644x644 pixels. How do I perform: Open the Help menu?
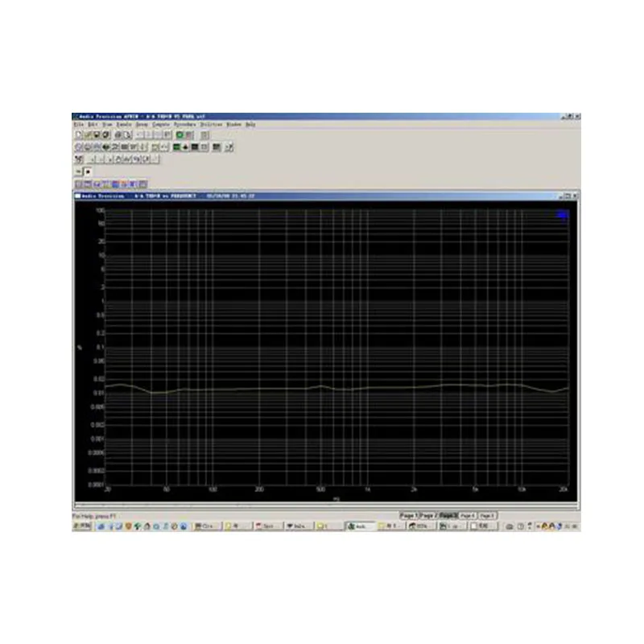pos(250,125)
